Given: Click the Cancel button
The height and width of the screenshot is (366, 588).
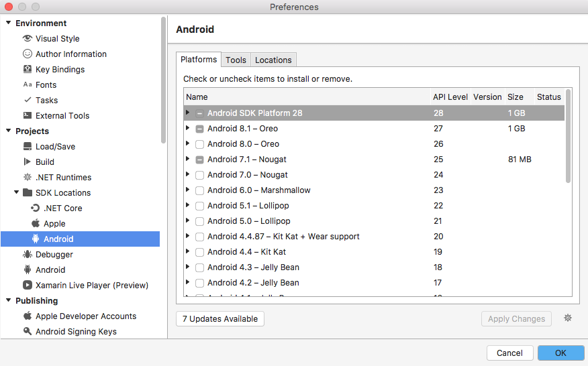Looking at the screenshot, I should [x=509, y=353].
